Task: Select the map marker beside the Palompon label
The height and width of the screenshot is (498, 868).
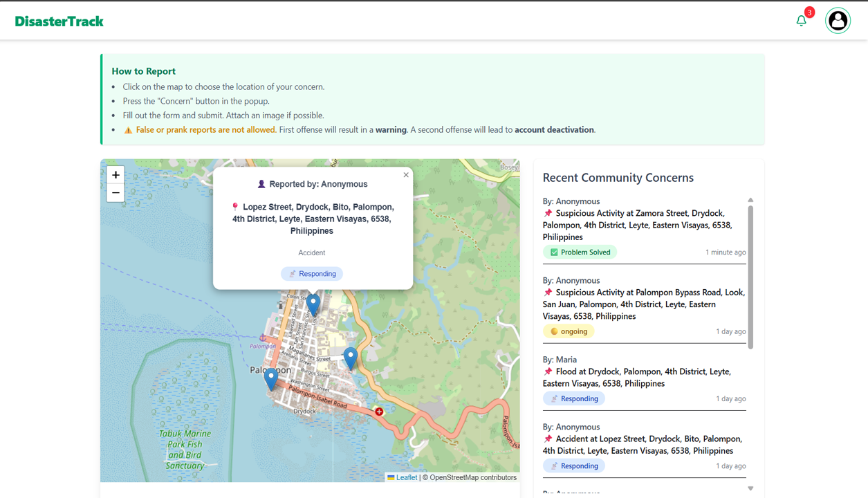Action: pyautogui.click(x=271, y=378)
